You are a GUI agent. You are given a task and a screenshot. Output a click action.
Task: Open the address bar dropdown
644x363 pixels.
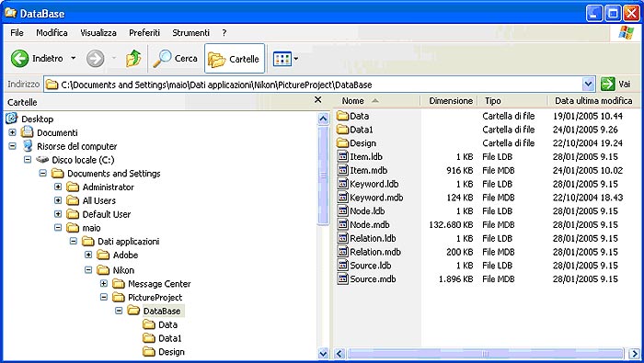click(588, 85)
